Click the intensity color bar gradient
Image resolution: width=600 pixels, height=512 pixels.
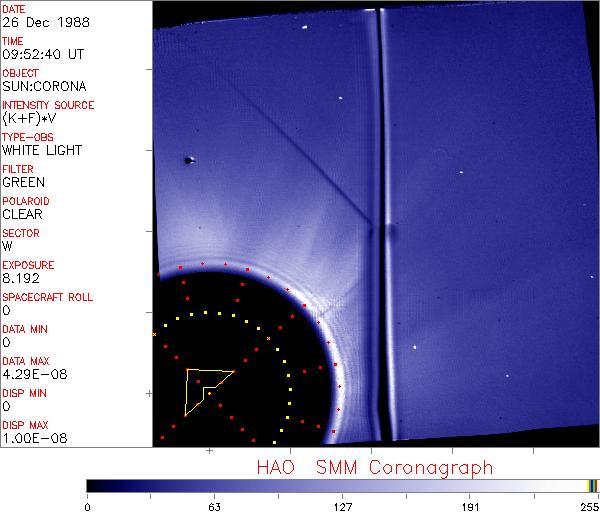click(342, 486)
